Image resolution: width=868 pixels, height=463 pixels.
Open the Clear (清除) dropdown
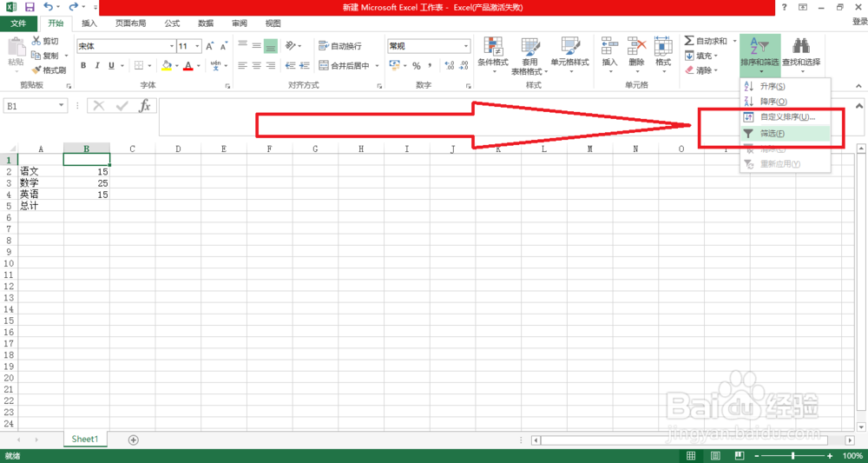(x=701, y=70)
